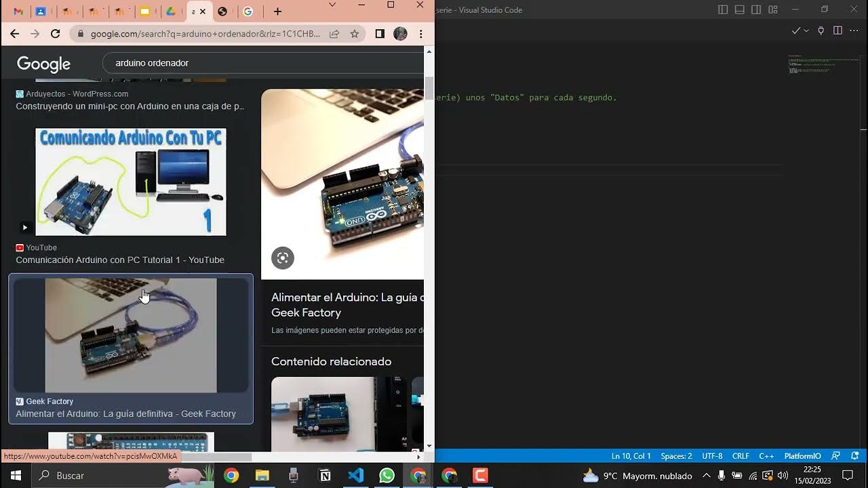Click the Chrome vertical scrollbar
This screenshot has width=868, height=488.
tap(429, 88)
